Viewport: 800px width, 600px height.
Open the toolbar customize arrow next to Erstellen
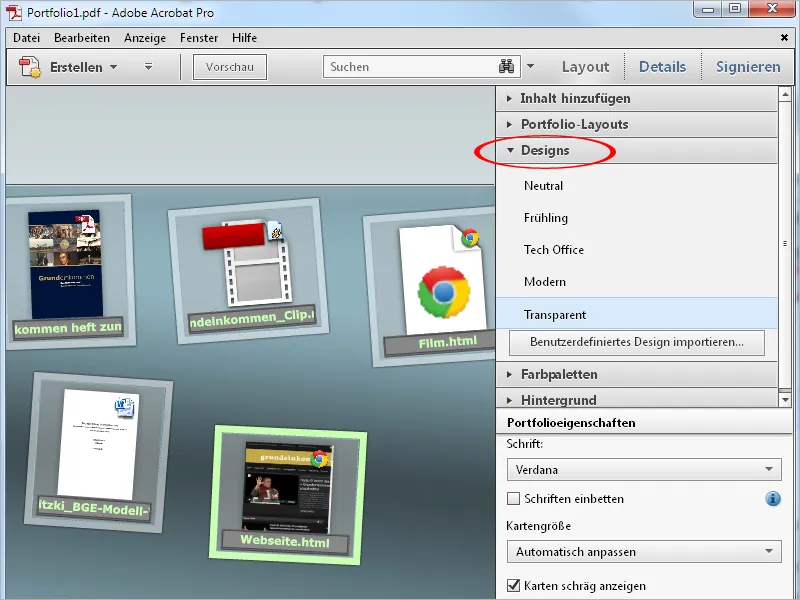[x=148, y=67]
